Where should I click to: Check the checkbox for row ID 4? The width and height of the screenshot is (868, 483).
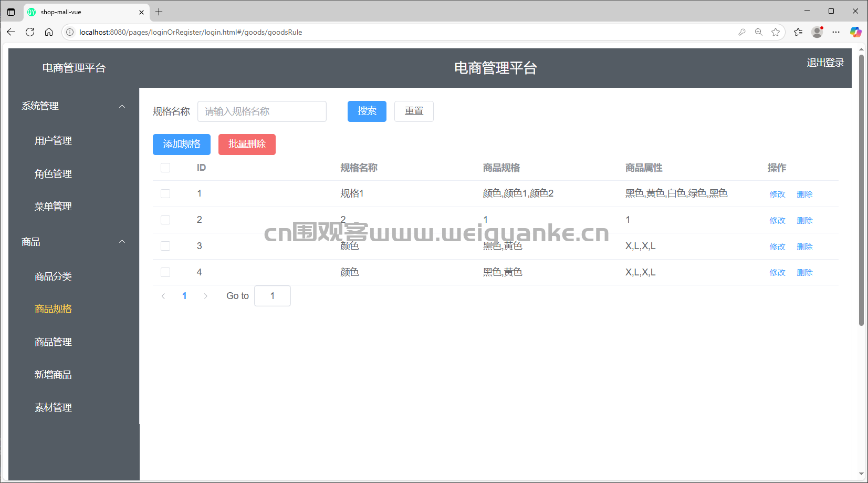pos(165,272)
